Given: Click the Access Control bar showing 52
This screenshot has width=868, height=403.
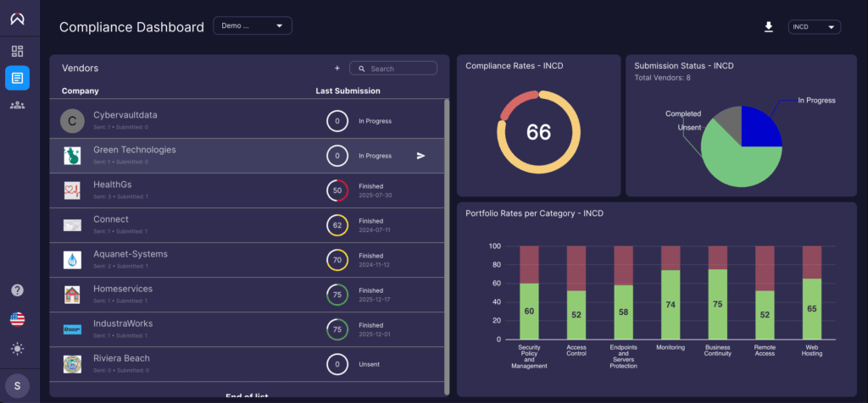Looking at the screenshot, I should pyautogui.click(x=576, y=315).
